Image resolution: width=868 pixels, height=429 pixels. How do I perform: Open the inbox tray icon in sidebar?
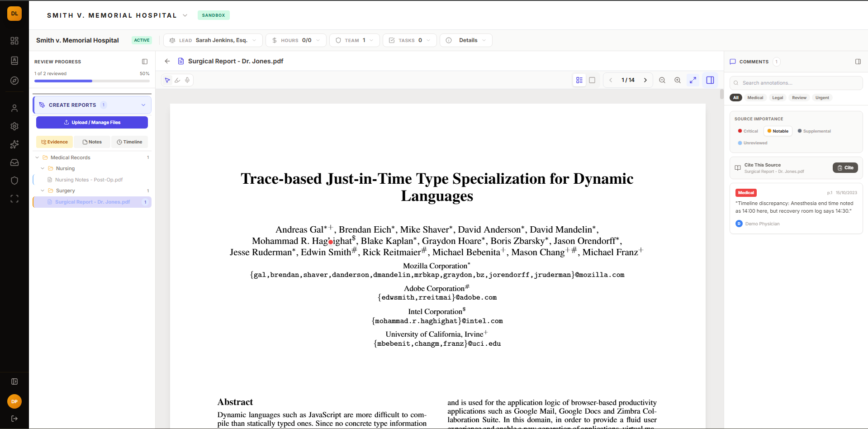tap(14, 162)
